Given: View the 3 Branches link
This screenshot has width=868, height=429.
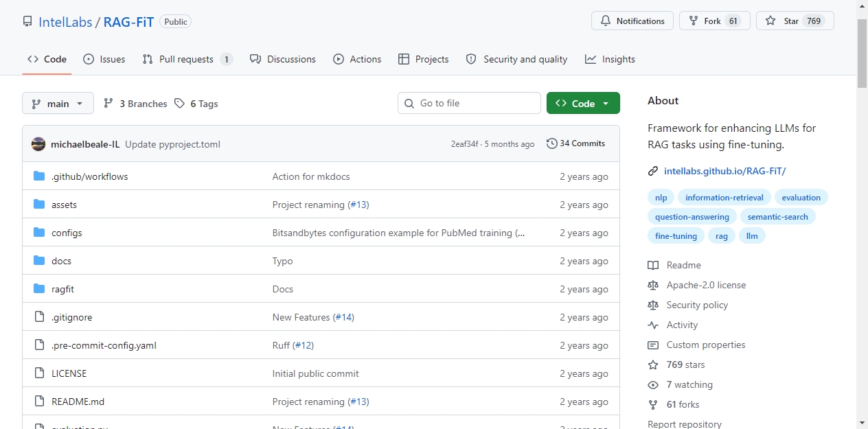Looking at the screenshot, I should [x=135, y=104].
